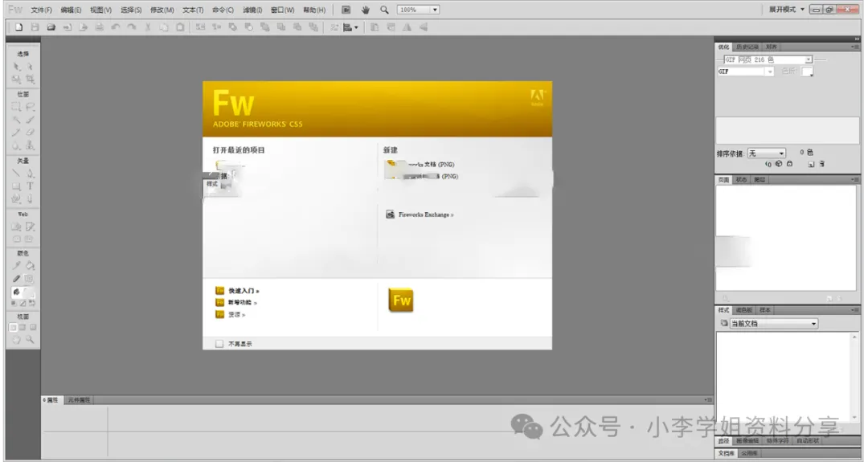Image resolution: width=868 pixels, height=462 pixels.
Task: Open the 展开模式 workspace dropdown
Action: 786,10
